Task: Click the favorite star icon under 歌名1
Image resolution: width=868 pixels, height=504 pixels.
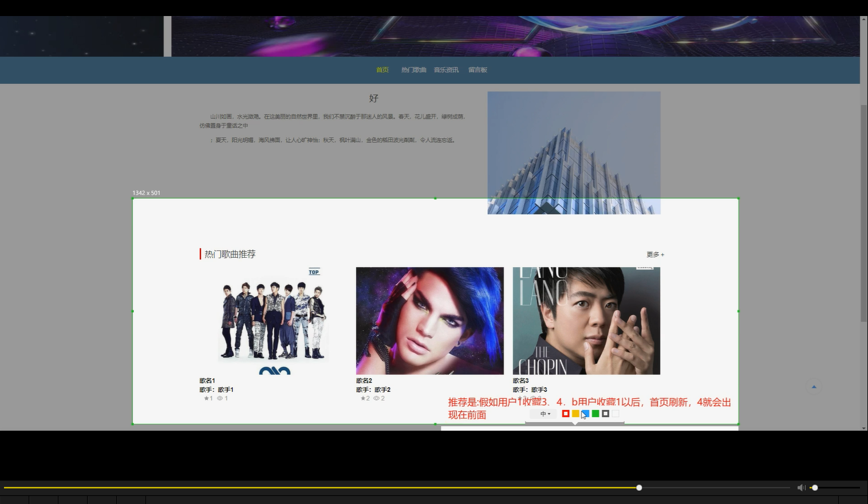Action: (207, 398)
